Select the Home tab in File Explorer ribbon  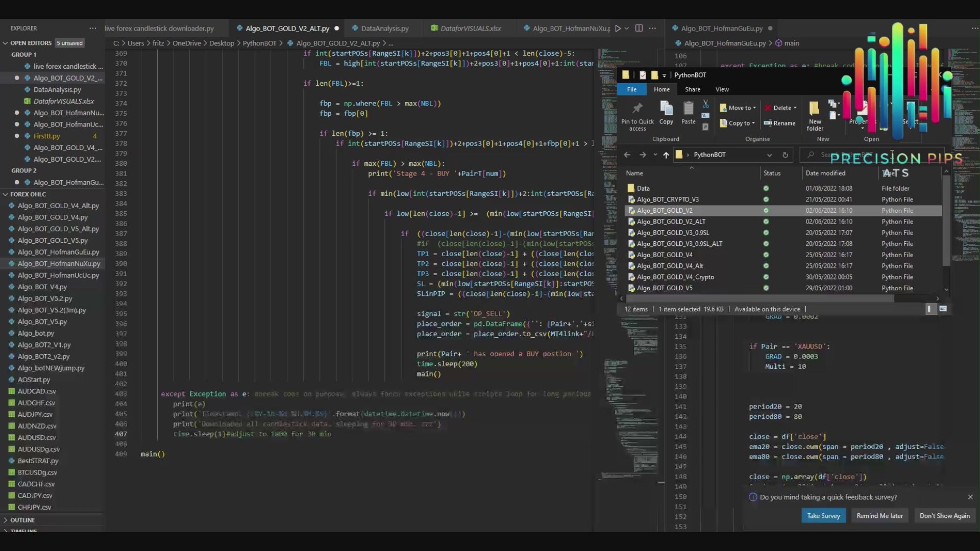click(x=661, y=89)
